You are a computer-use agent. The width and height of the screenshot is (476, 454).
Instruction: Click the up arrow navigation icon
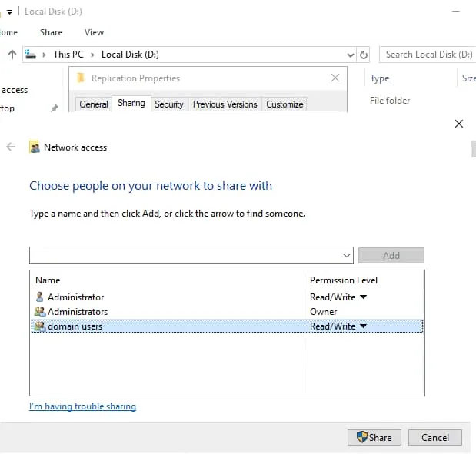[12, 55]
